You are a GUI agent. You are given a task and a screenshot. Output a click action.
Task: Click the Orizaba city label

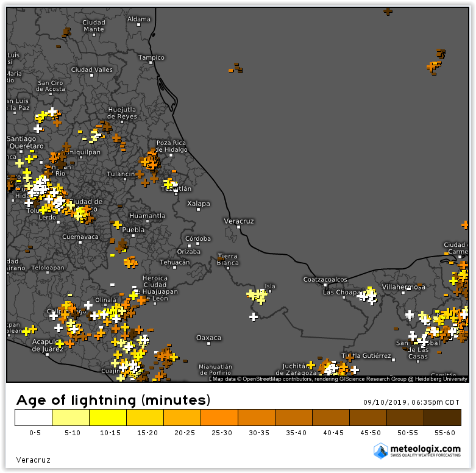pyautogui.click(x=189, y=252)
